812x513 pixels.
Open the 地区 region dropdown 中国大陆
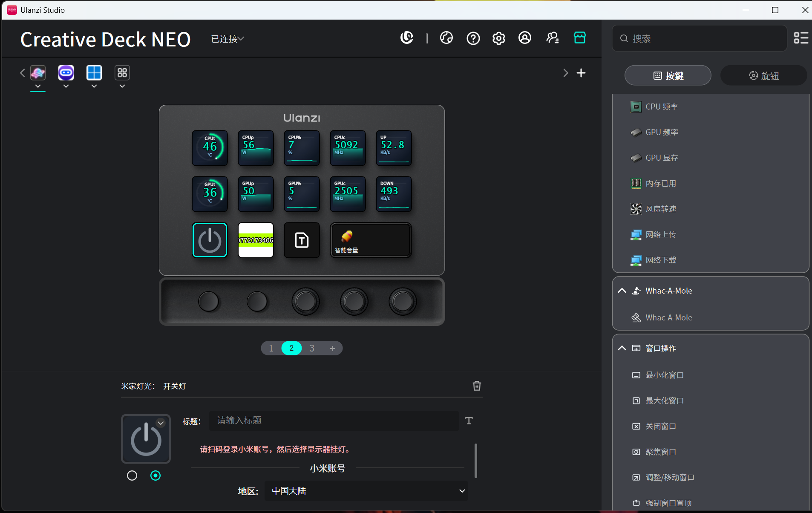point(366,491)
